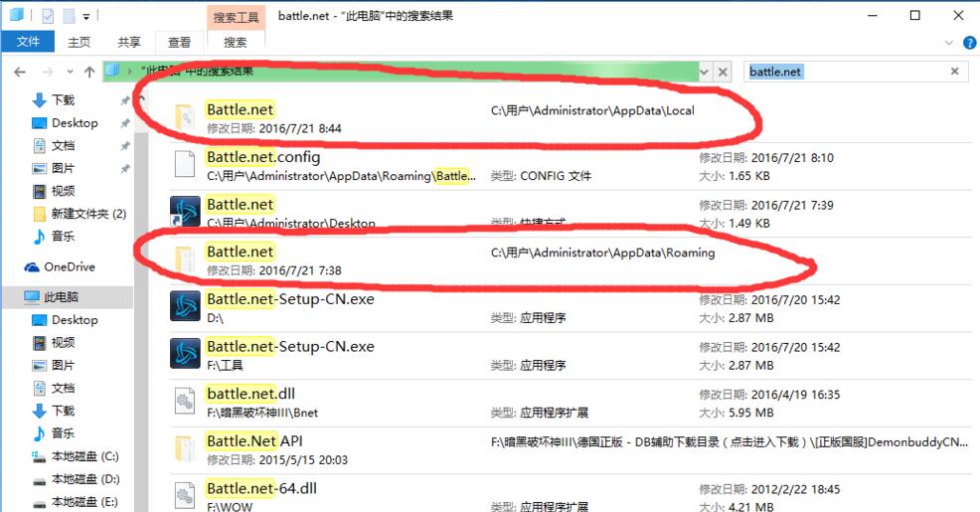Click the pin icon beside 文档
Screen dimensions: 980x512
[125, 146]
